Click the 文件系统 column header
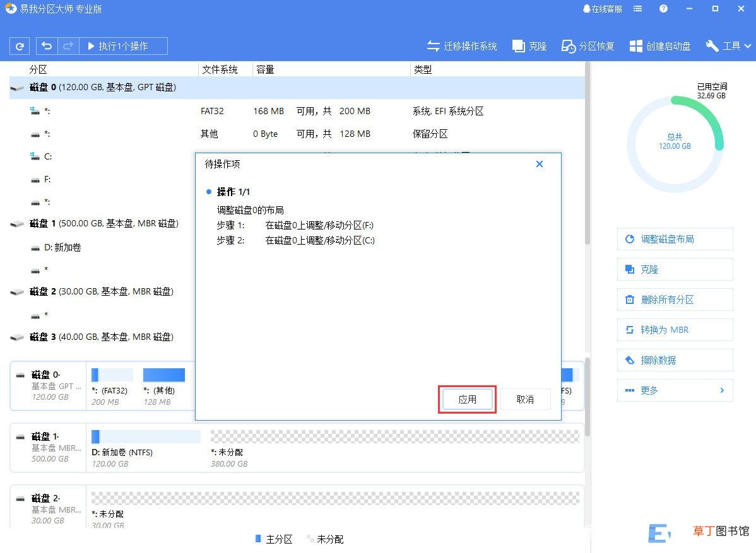This screenshot has width=756, height=553. (220, 69)
